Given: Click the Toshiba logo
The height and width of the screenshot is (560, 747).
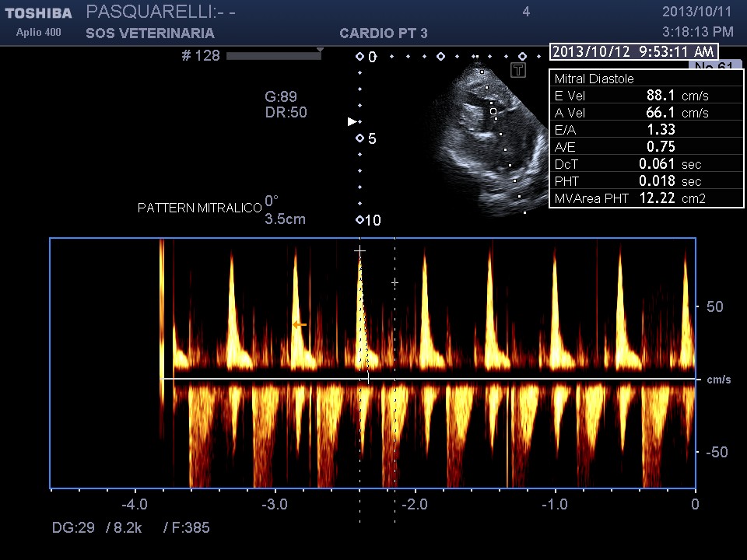Looking at the screenshot, I should tap(38, 13).
